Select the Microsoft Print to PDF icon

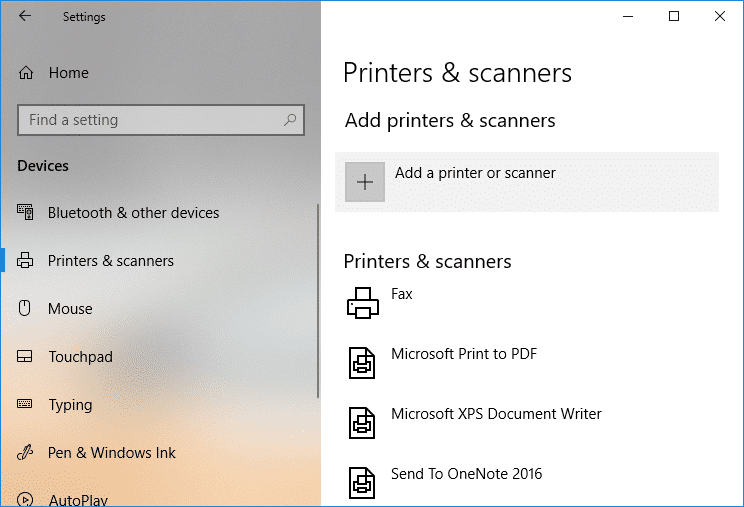(x=362, y=363)
